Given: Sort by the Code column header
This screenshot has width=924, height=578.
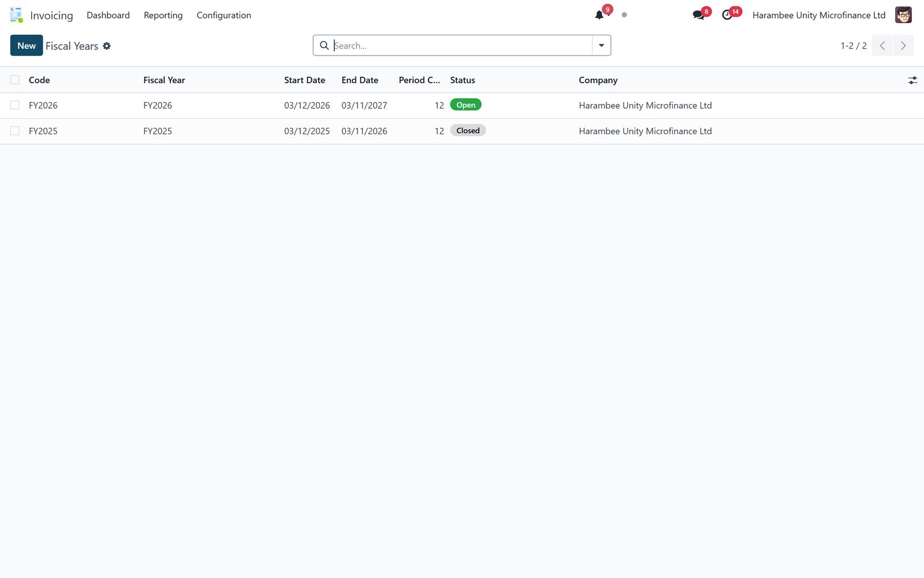Looking at the screenshot, I should [39, 80].
